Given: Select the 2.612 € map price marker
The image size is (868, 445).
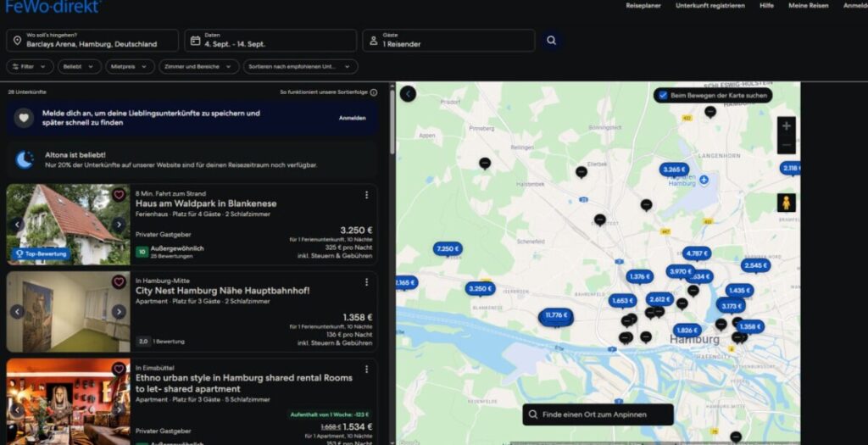Looking at the screenshot, I should pos(659,299).
